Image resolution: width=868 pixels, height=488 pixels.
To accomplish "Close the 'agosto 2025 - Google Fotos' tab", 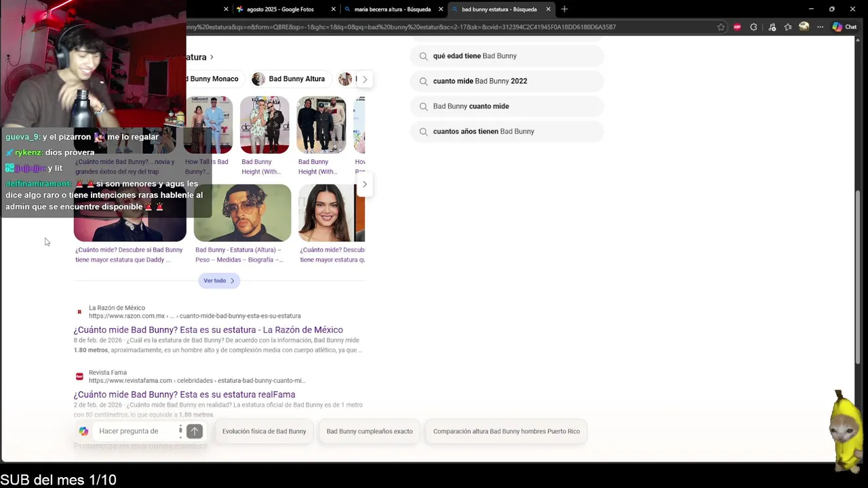I will pos(333,9).
